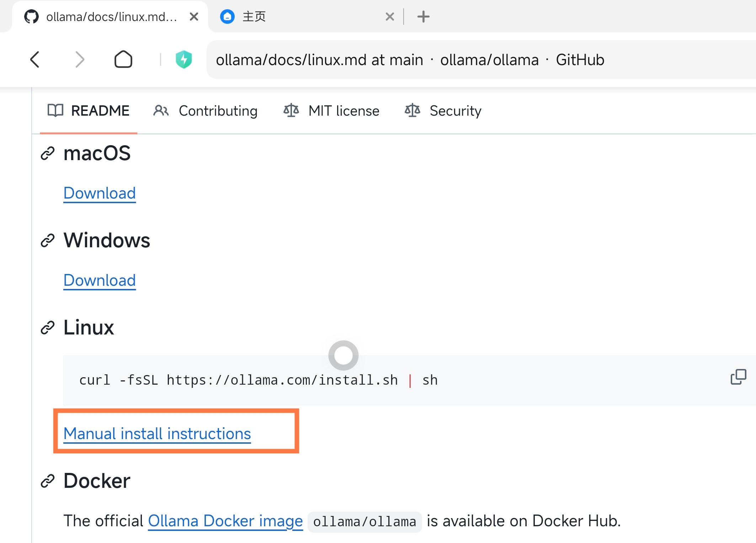Open Manual install instructions link
Image resolution: width=756 pixels, height=543 pixels.
[157, 434]
